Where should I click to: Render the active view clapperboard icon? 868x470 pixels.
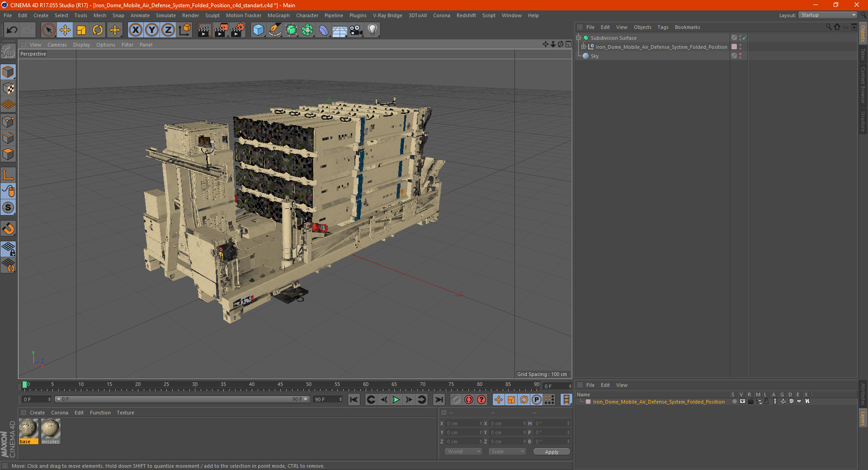[204, 30]
